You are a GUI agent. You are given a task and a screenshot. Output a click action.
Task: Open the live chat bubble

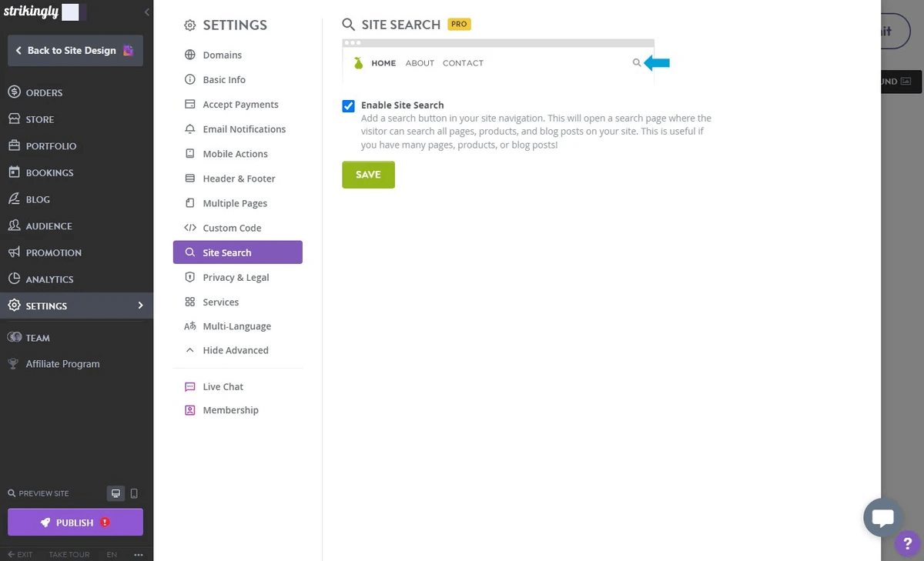(882, 517)
